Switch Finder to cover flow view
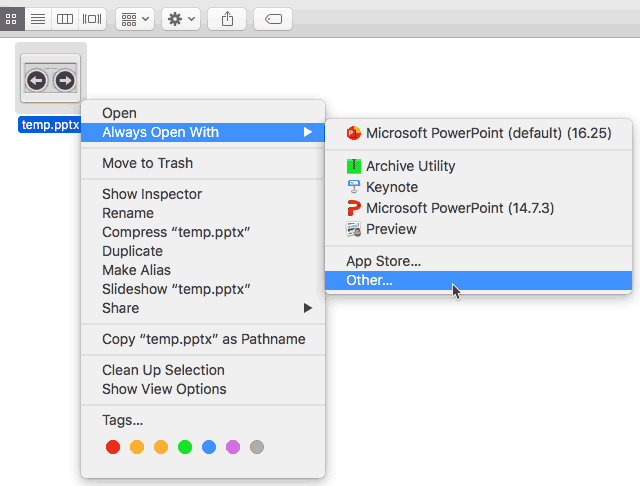Image resolution: width=640 pixels, height=486 pixels. point(92,18)
